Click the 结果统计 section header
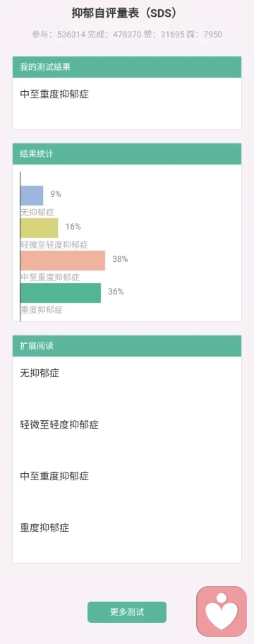254x644 pixels. coord(127,154)
